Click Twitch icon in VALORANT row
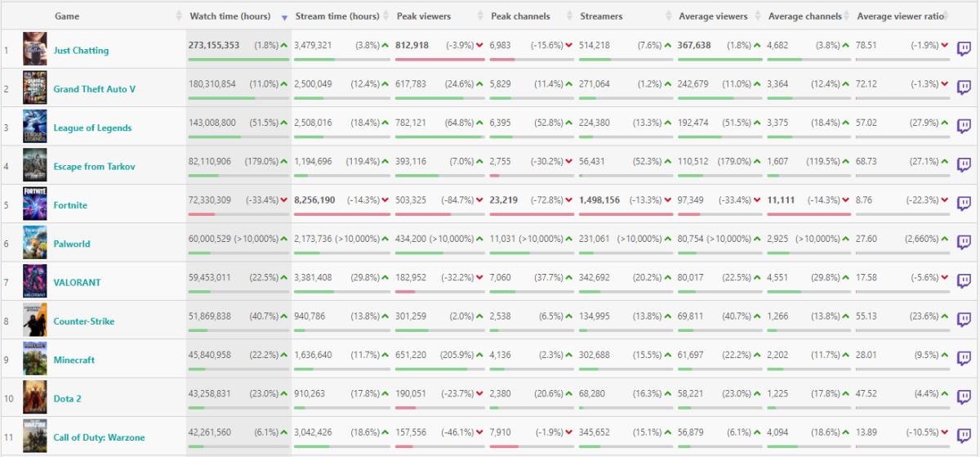Image resolution: width=980 pixels, height=457 pixels. pyautogui.click(x=964, y=281)
